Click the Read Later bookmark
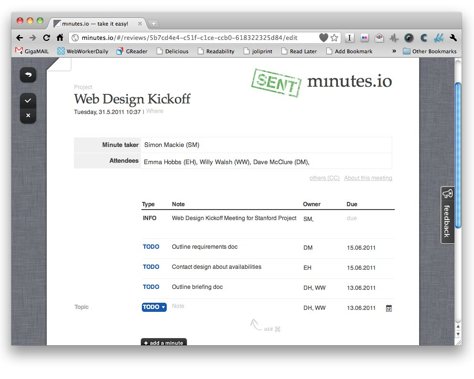The image size is (474, 379). 299,51
